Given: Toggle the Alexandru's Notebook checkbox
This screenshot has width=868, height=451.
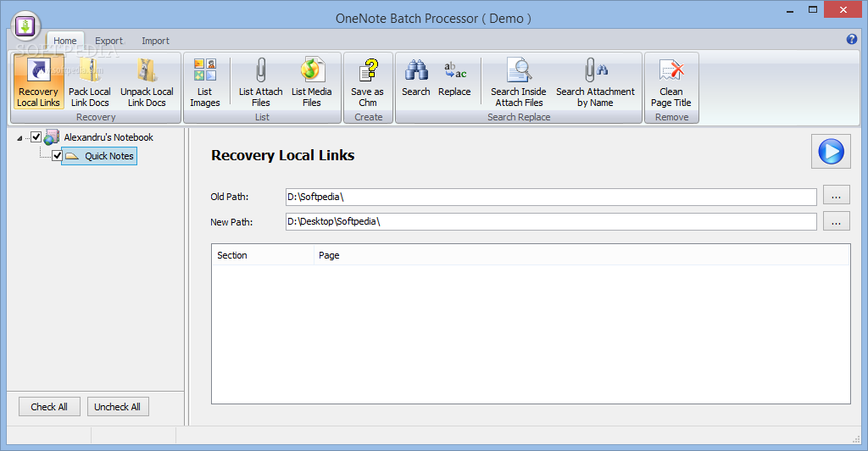Looking at the screenshot, I should [x=36, y=136].
